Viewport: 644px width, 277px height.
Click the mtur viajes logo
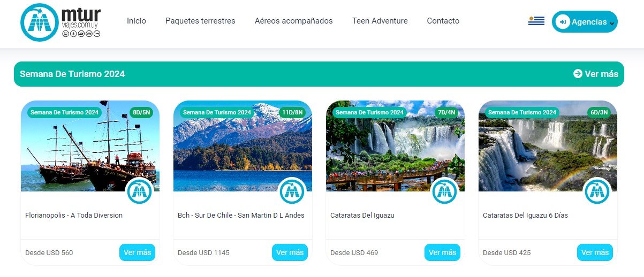(60, 22)
